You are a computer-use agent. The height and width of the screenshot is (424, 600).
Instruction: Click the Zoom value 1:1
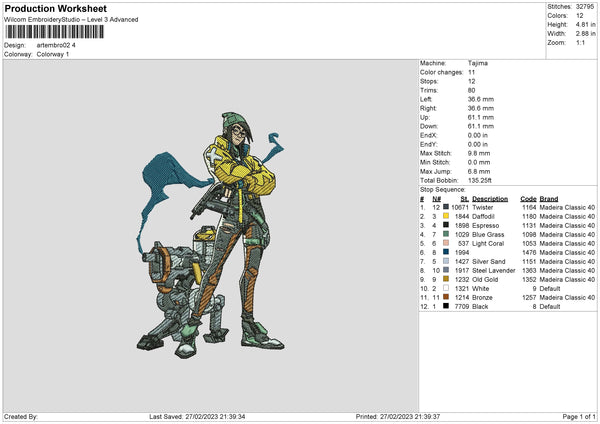tap(580, 42)
